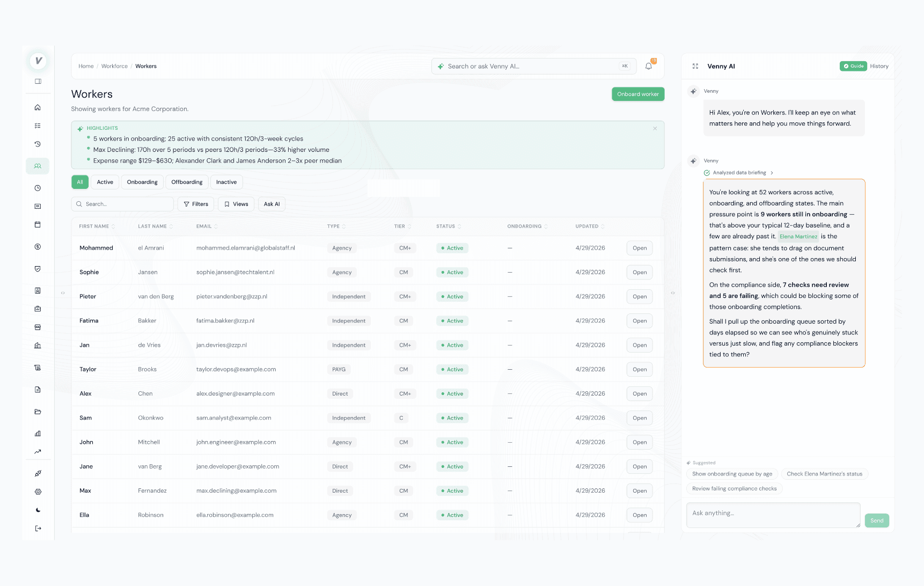Open the scroll contracts sidebar icon

(x=38, y=368)
